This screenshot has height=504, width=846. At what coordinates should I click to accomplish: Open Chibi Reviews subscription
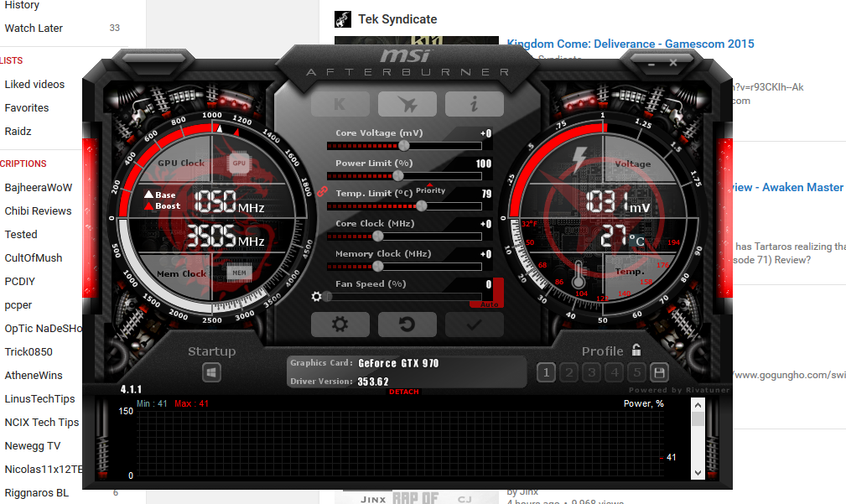38,211
